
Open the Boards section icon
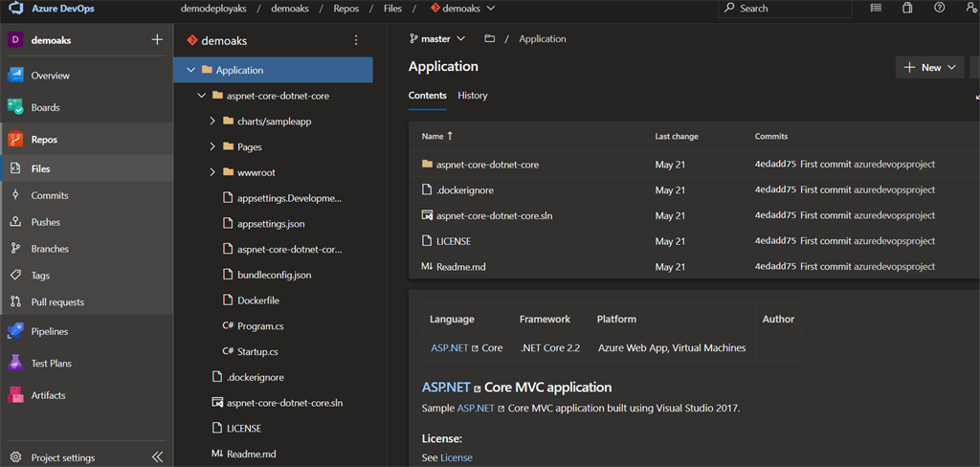[x=15, y=107]
